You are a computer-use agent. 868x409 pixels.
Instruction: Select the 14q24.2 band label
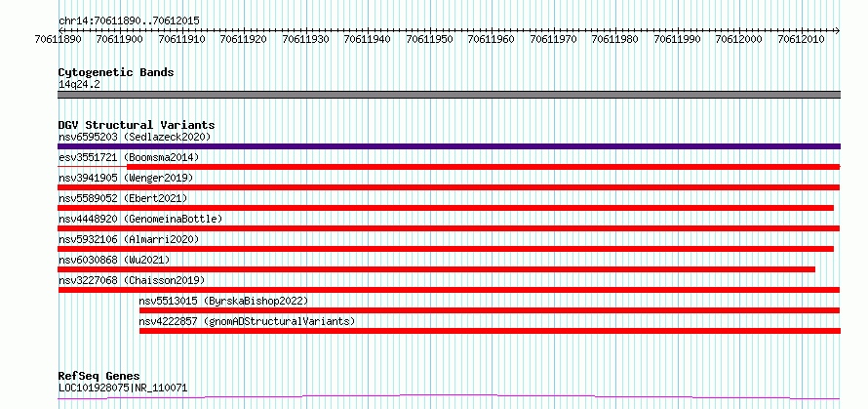(x=79, y=85)
